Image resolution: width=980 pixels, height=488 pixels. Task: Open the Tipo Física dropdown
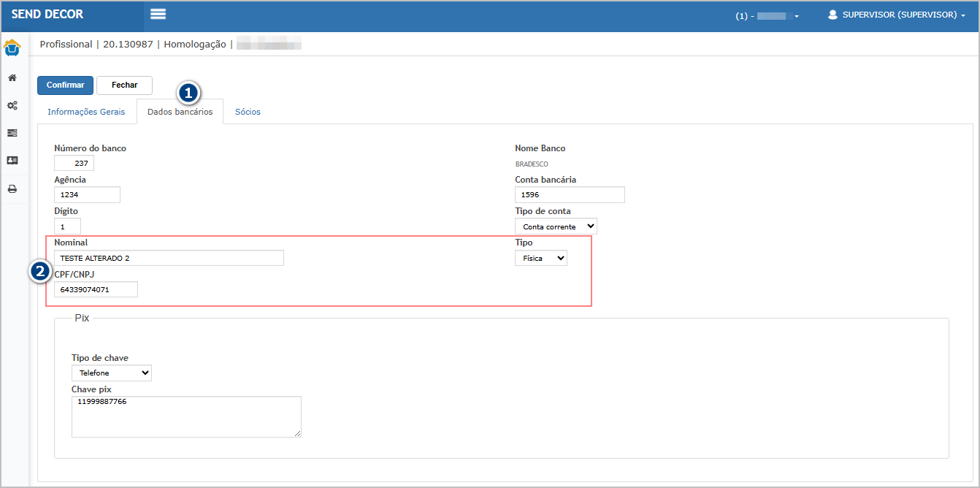pyautogui.click(x=540, y=258)
